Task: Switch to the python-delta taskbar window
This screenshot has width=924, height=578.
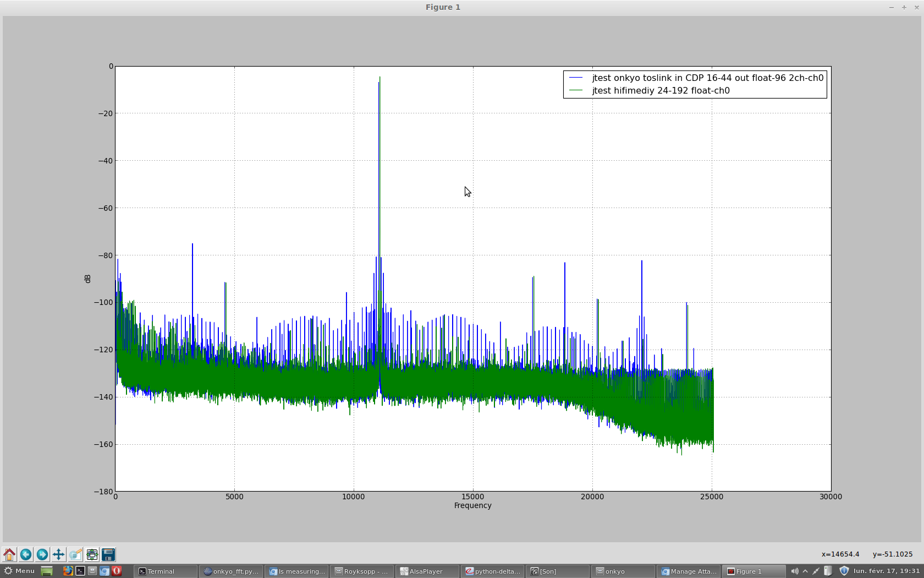Action: pyautogui.click(x=492, y=571)
